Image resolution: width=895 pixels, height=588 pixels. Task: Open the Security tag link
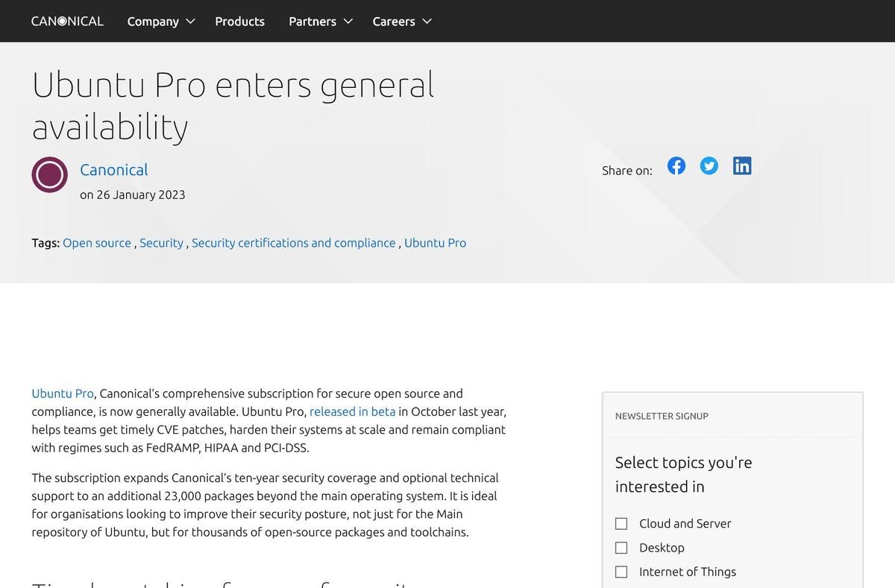click(161, 243)
